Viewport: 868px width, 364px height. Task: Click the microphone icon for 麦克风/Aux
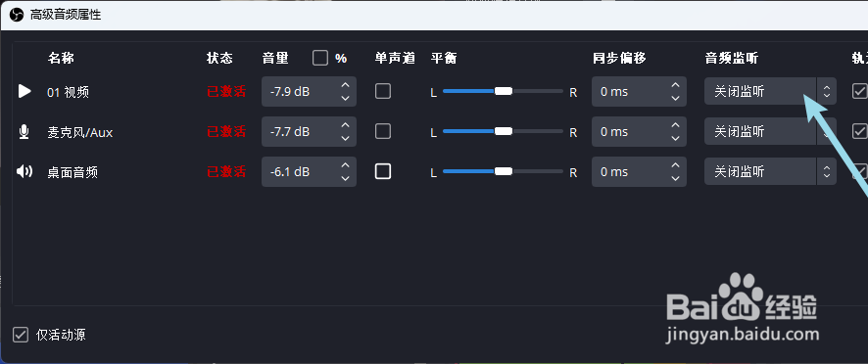coord(24,132)
